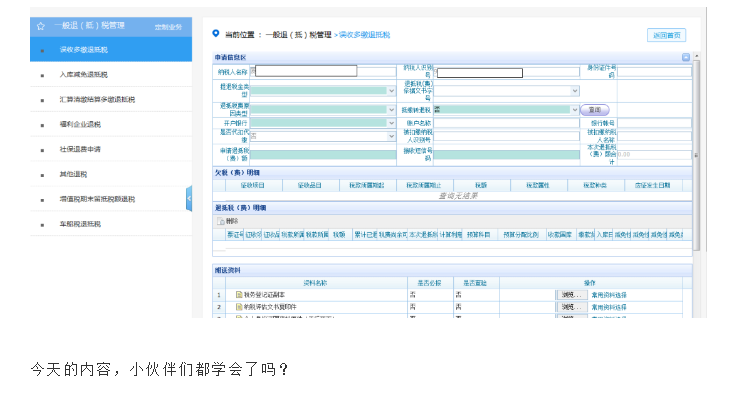Click the 收款国库 column header

560,235
